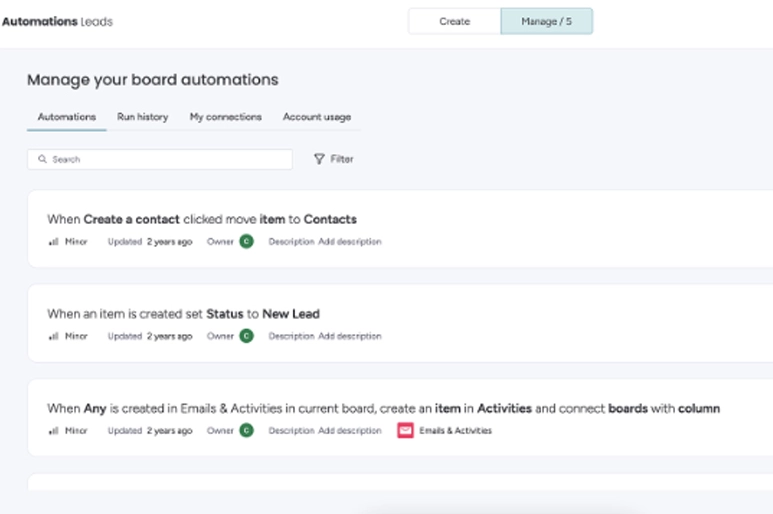This screenshot has width=773, height=514.
Task: Click the red Emails & Activities envelope icon
Action: [x=405, y=430]
